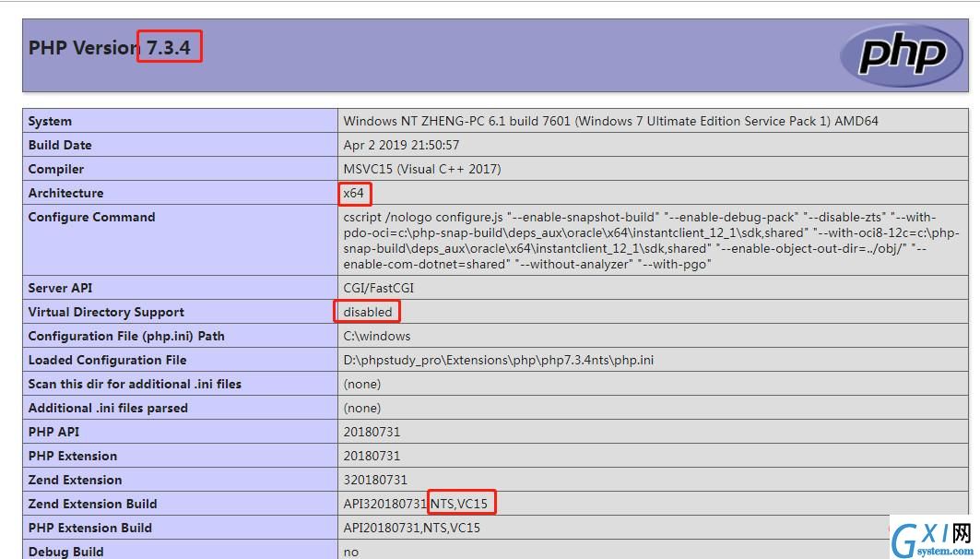
Task: Select the phpstudy_pro php.ini path value
Action: [x=498, y=360]
